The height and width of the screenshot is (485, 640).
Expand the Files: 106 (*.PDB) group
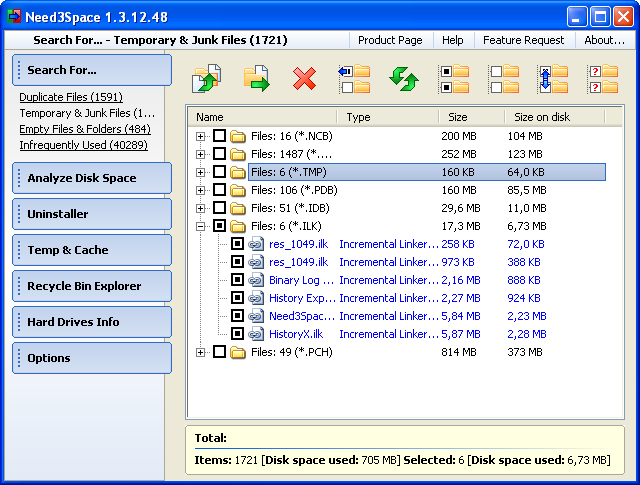(200, 190)
